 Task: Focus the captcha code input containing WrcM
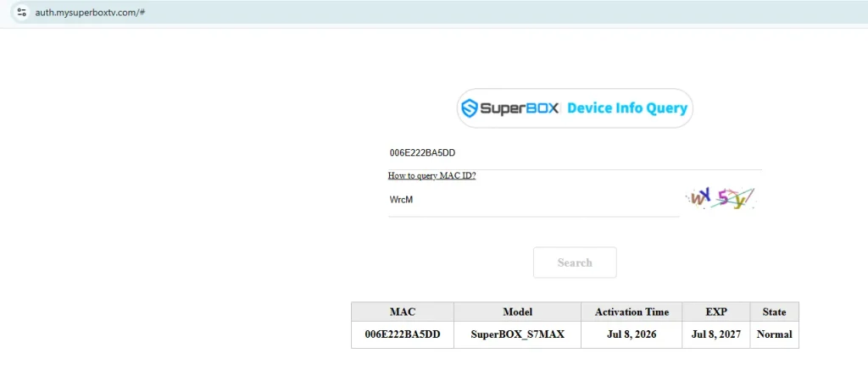534,200
